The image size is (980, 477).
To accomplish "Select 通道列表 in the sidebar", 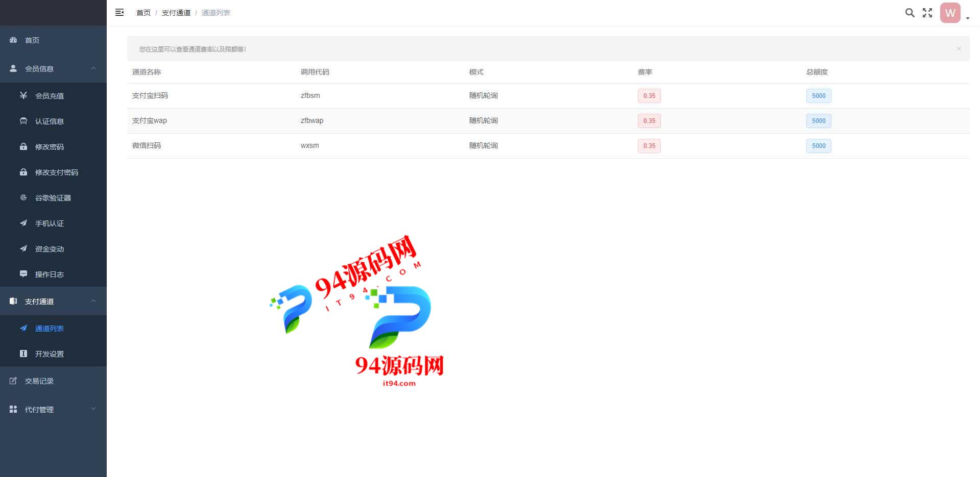I will (x=53, y=328).
